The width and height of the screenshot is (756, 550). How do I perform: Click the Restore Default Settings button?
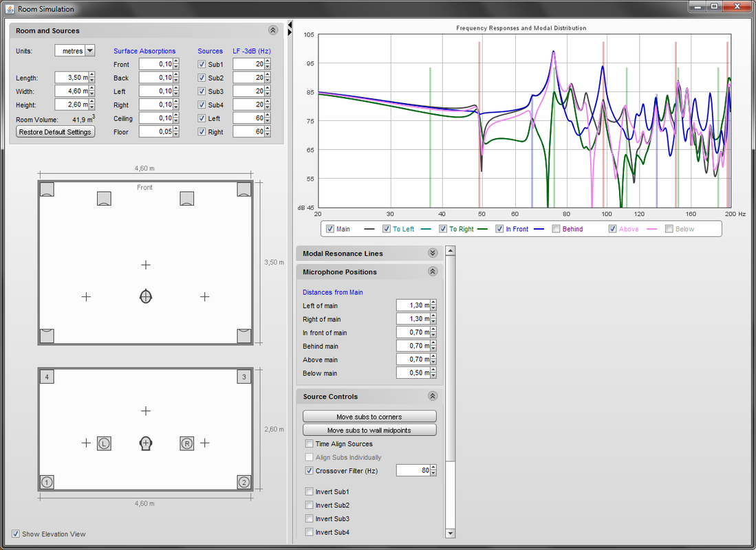coord(56,132)
